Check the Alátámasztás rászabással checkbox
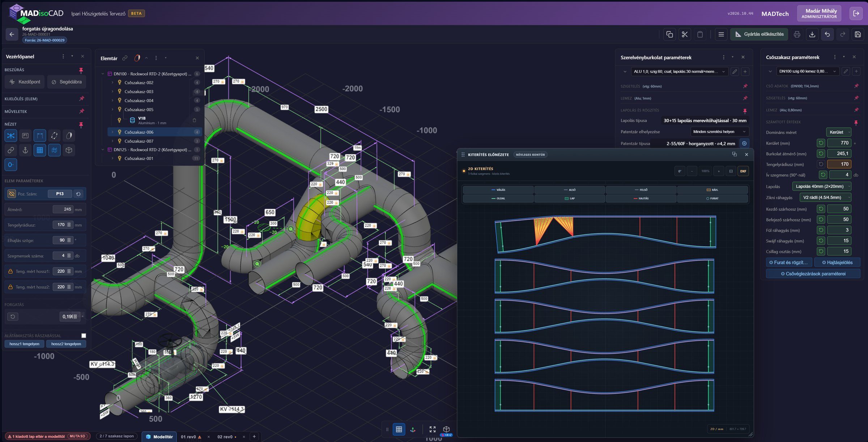868x442 pixels. tap(84, 336)
